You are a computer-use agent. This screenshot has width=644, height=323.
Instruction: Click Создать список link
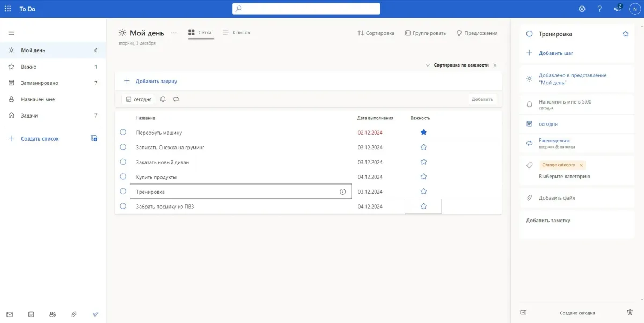[x=40, y=138]
